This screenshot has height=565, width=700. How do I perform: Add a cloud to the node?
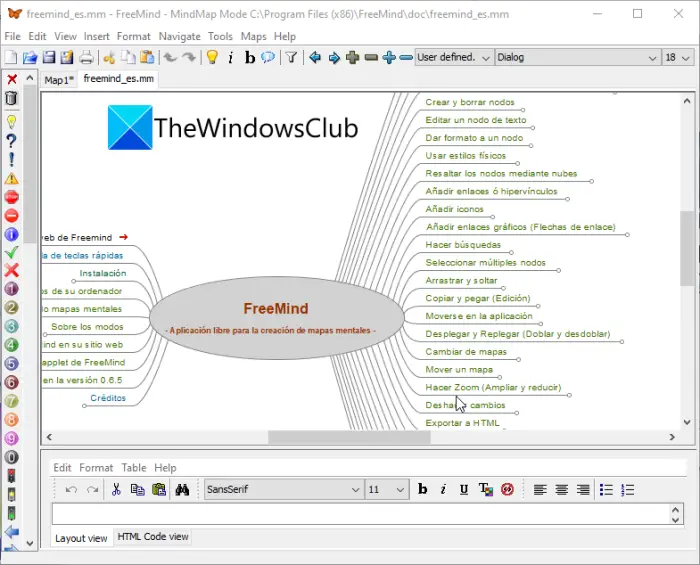point(268,58)
